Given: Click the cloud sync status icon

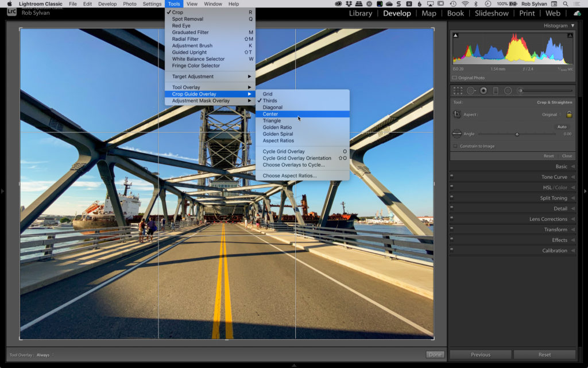Looking at the screenshot, I should point(577,13).
